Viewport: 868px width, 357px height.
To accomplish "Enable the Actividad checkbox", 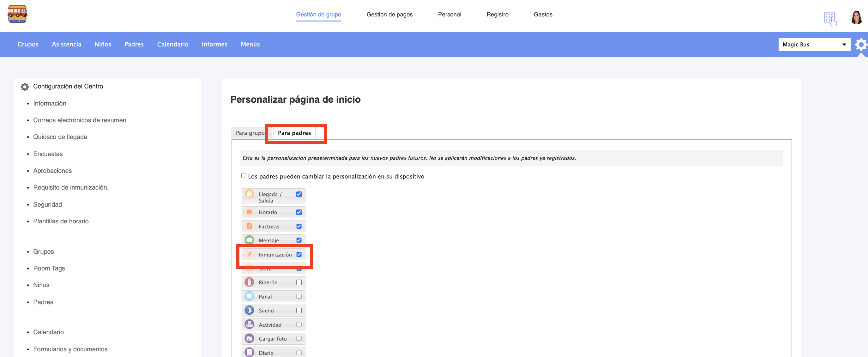I will pos(299,324).
